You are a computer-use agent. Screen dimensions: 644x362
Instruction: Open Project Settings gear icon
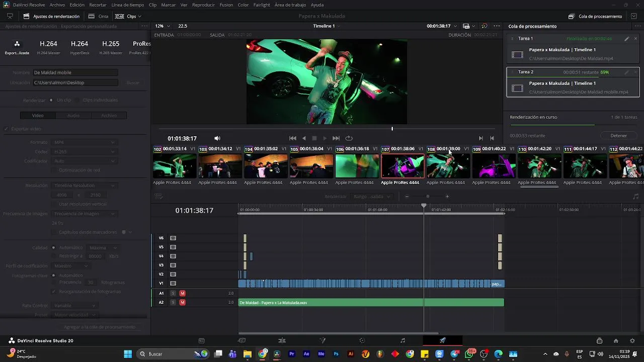(x=632, y=340)
